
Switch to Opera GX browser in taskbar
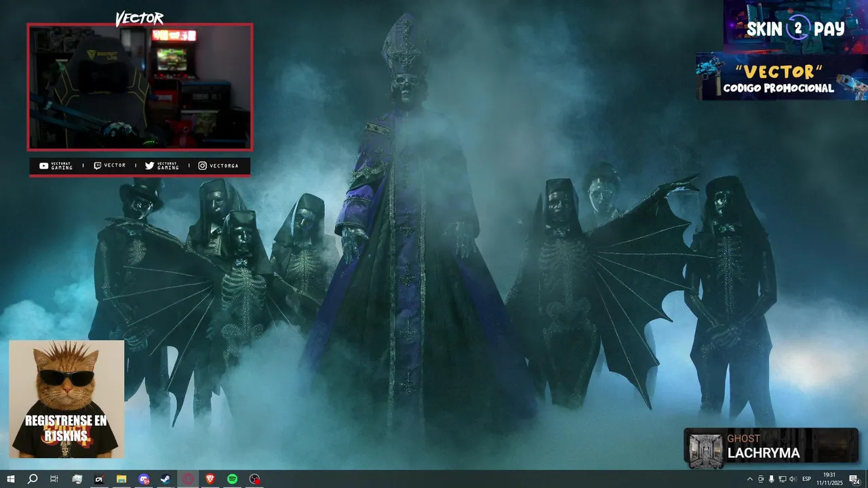click(x=188, y=479)
